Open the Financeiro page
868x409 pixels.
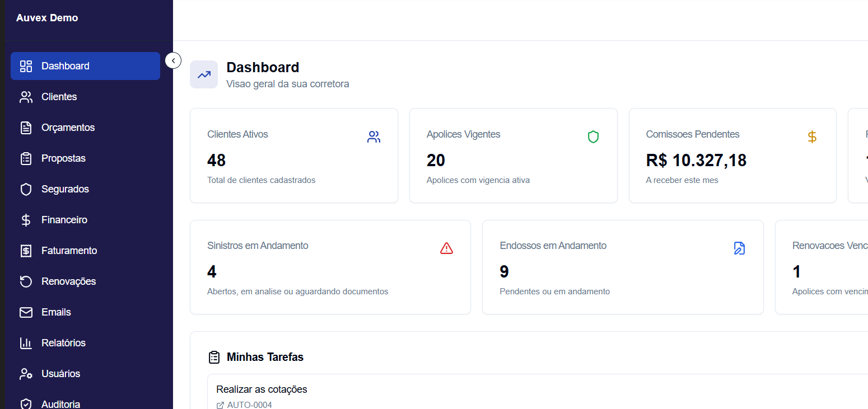[85, 220]
